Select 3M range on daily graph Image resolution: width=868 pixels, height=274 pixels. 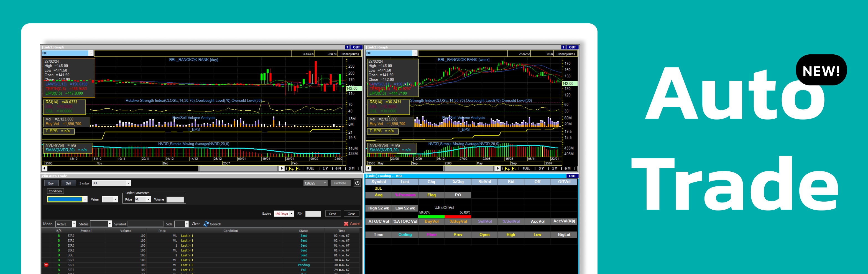(x=351, y=169)
